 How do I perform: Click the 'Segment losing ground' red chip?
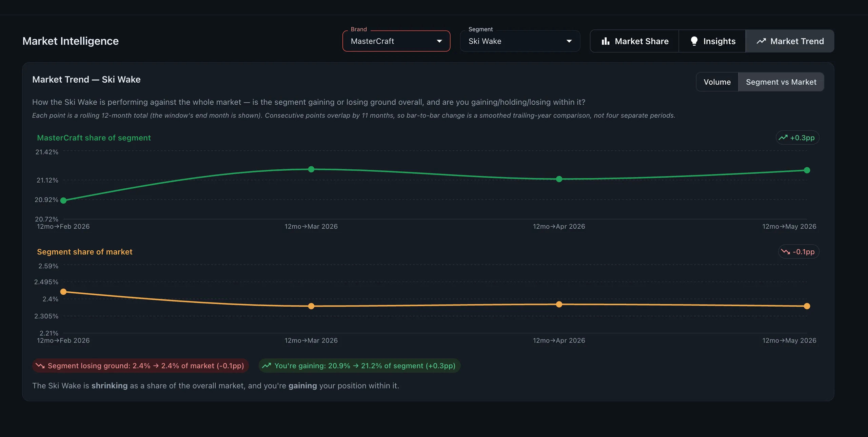[140, 366]
